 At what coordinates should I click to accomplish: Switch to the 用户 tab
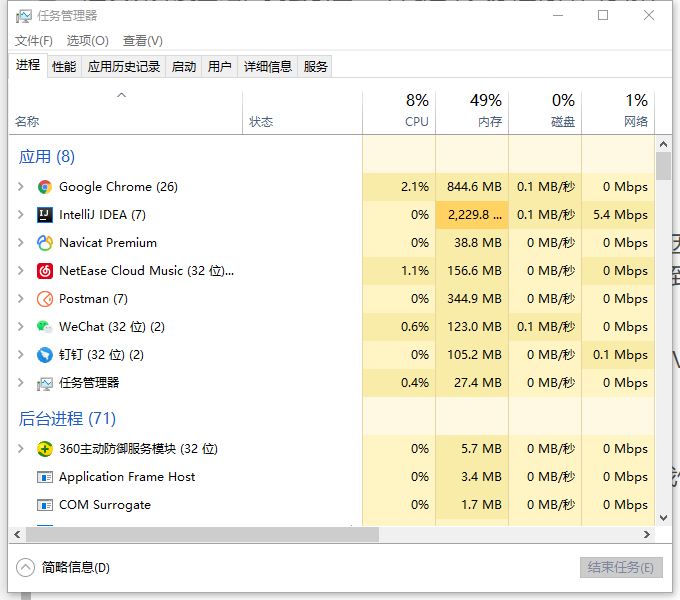pyautogui.click(x=219, y=67)
